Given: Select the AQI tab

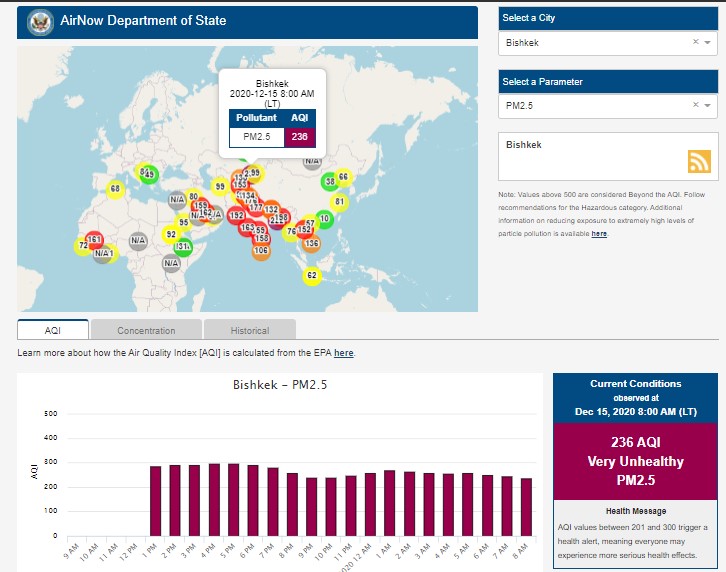Looking at the screenshot, I should [x=53, y=330].
